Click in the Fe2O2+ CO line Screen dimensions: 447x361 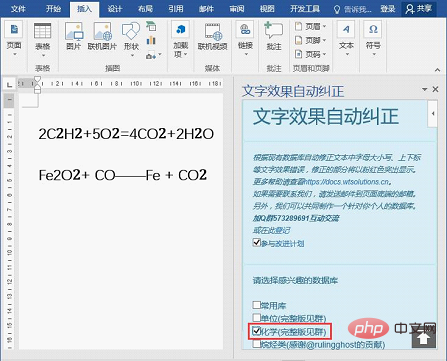tap(123, 175)
